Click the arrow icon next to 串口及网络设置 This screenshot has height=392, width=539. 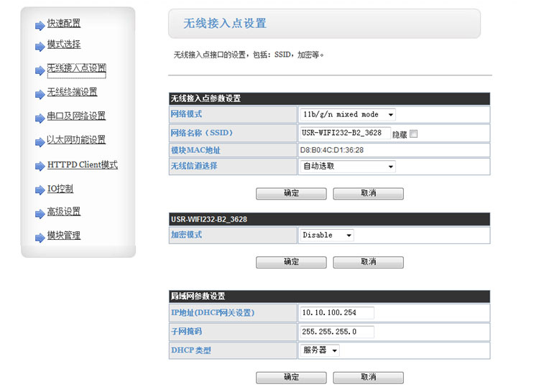pyautogui.click(x=40, y=118)
